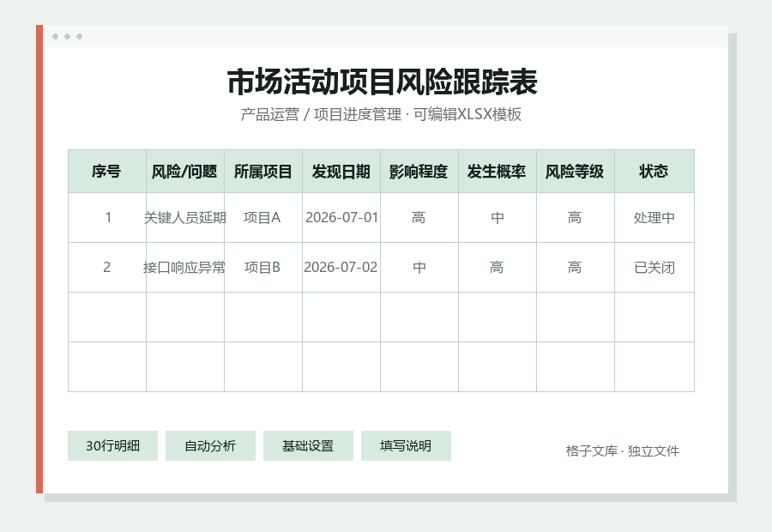The image size is (772, 532).
Task: Click the date cell 2026-07-02
Action: (341, 268)
